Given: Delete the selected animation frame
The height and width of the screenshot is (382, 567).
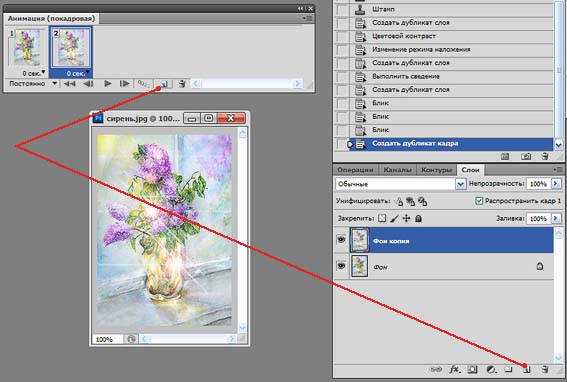Looking at the screenshot, I should click(x=182, y=84).
